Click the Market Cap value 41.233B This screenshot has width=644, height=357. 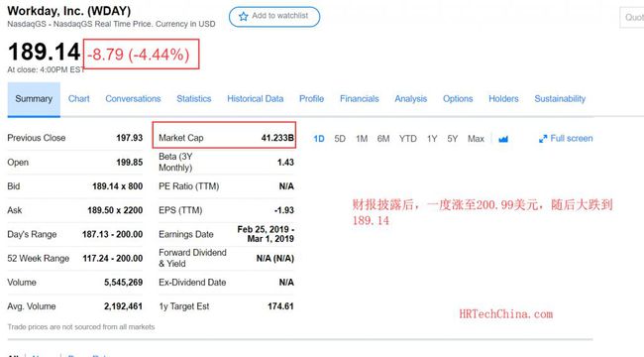tap(277, 138)
